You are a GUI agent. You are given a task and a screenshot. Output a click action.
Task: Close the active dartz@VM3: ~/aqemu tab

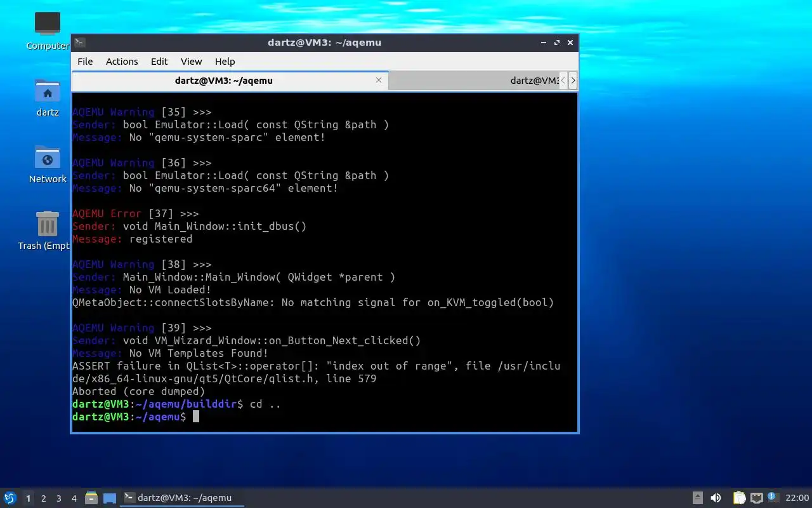tap(379, 81)
